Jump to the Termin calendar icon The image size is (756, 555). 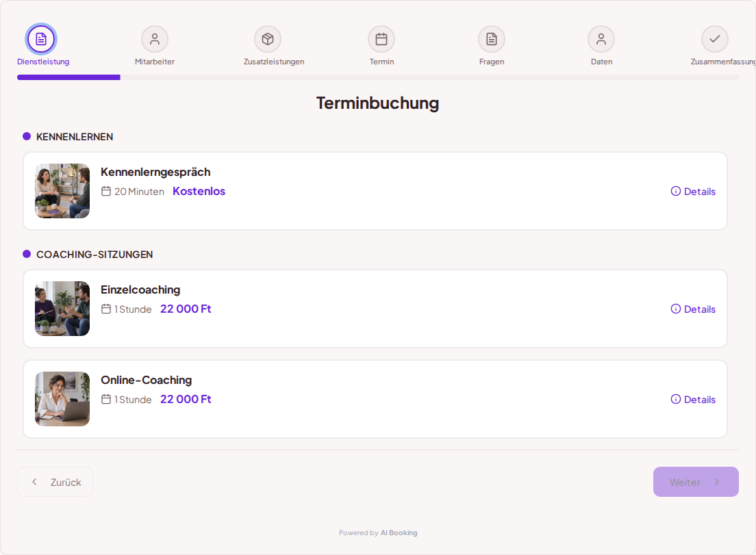[381, 39]
